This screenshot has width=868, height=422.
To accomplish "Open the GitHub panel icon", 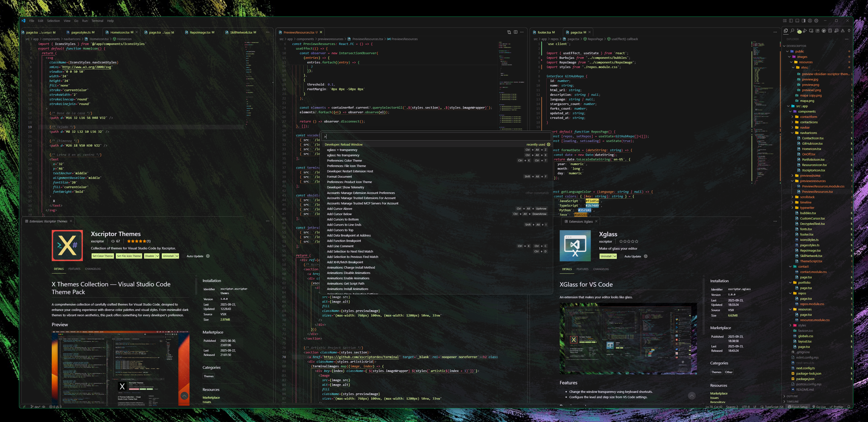I will tap(824, 31).
